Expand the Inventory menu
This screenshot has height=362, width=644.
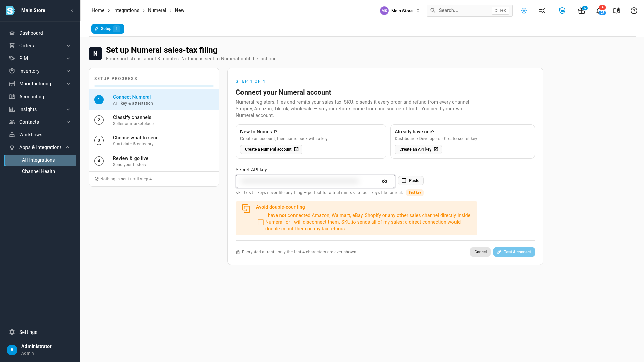tap(40, 71)
